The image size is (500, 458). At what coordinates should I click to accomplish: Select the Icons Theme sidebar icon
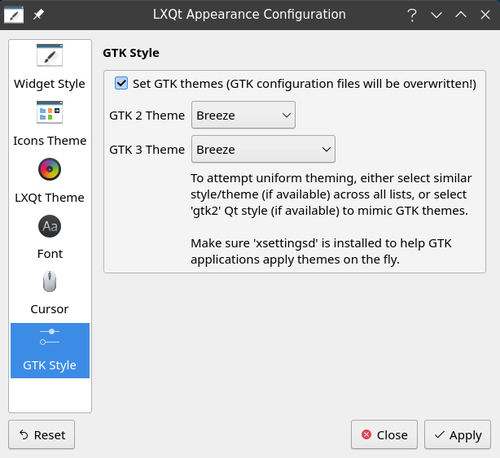50,112
